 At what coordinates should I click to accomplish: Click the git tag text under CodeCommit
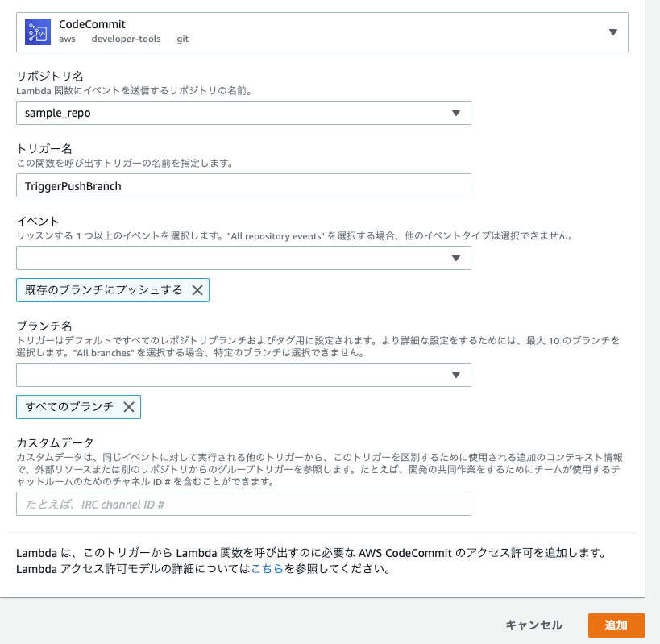[x=182, y=39]
